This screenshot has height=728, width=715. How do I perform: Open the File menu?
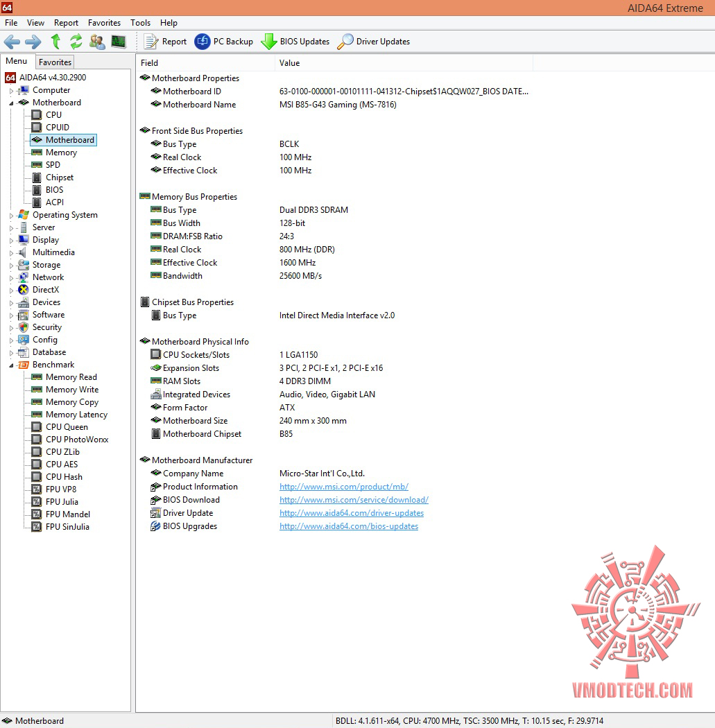coord(11,23)
